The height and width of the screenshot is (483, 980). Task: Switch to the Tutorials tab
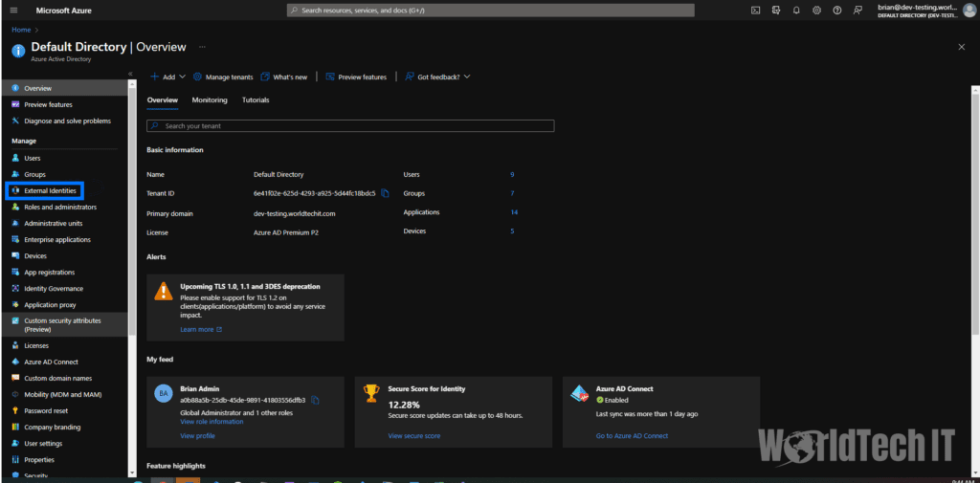tap(256, 100)
